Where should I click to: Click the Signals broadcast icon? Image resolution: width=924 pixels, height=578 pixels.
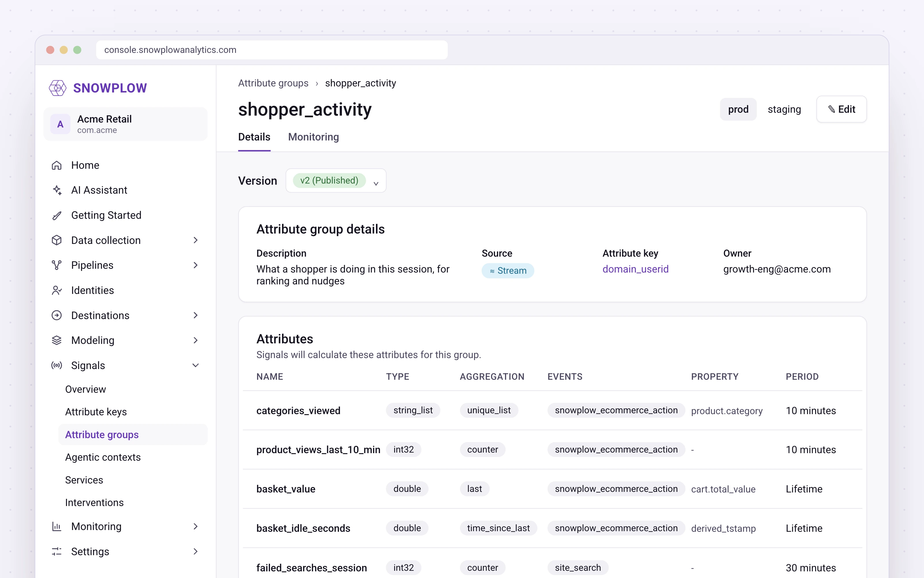coord(57,366)
